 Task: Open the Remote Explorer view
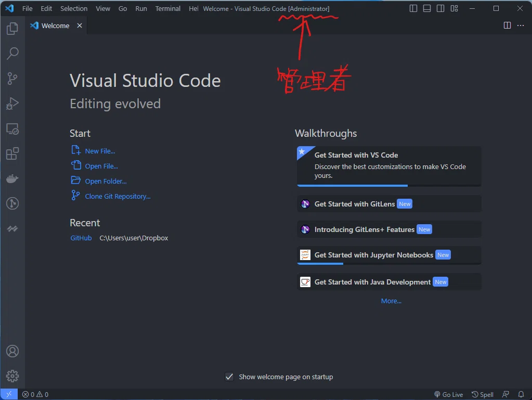[12, 129]
